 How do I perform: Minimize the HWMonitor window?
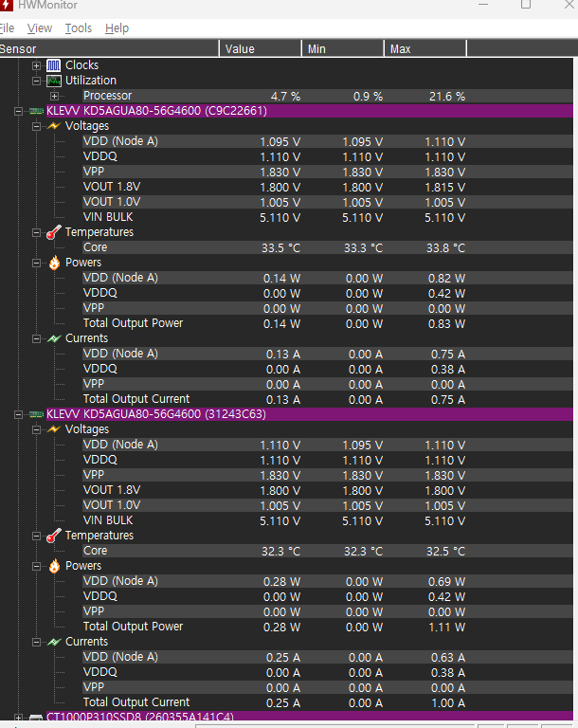pos(483,5)
